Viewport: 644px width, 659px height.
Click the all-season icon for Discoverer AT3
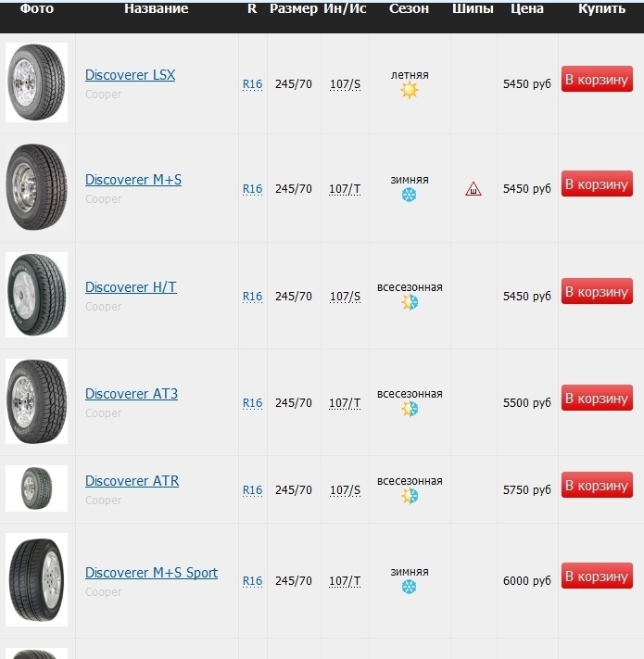point(410,409)
